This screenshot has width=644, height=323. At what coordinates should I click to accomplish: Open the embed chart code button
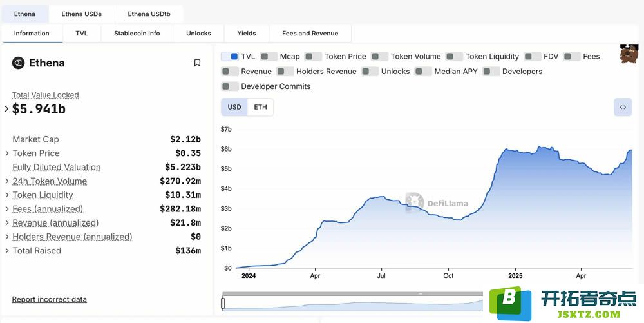coord(623,107)
